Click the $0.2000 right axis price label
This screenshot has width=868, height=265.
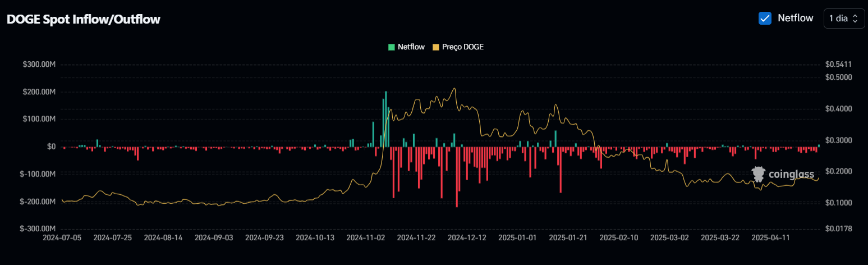pyautogui.click(x=839, y=172)
